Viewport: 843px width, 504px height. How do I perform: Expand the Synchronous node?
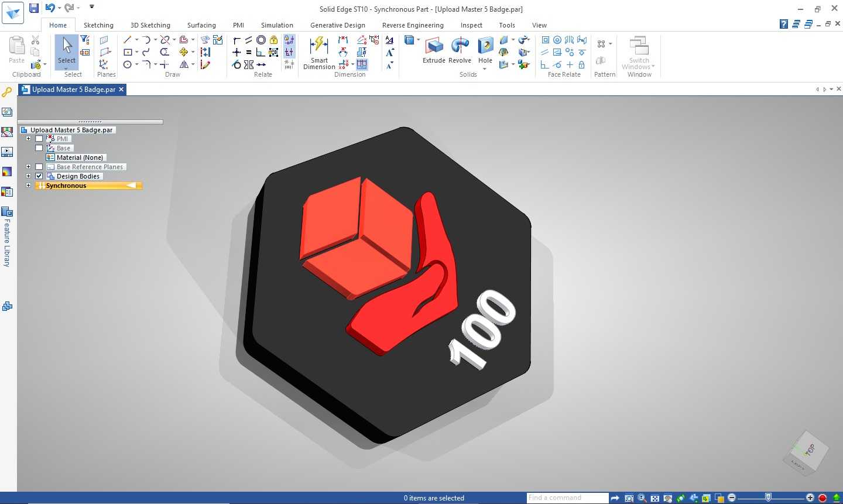(28, 186)
